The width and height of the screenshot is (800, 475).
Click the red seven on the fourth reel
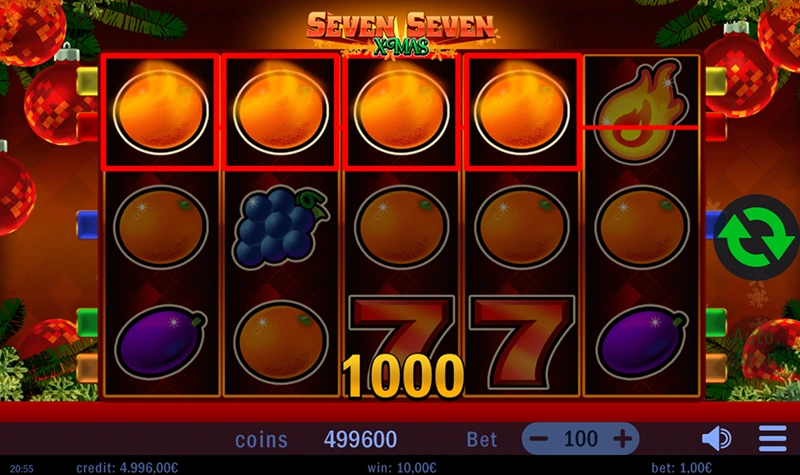pyautogui.click(x=521, y=342)
